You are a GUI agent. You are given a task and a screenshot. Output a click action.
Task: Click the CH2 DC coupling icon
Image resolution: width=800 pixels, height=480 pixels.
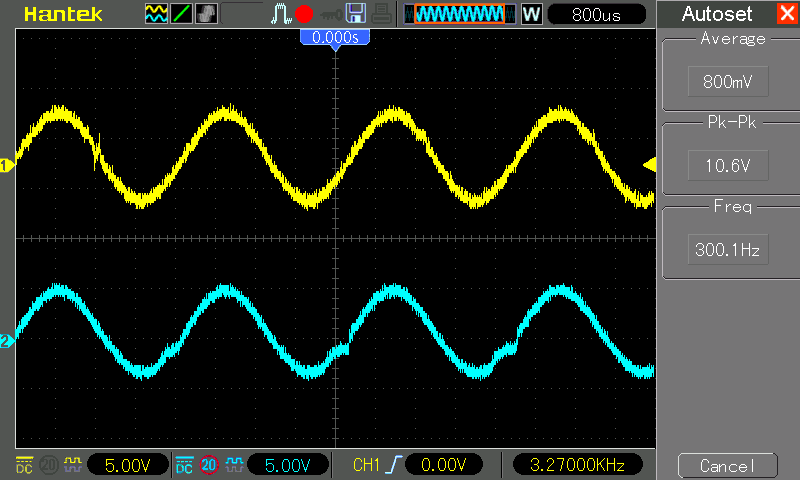184,465
